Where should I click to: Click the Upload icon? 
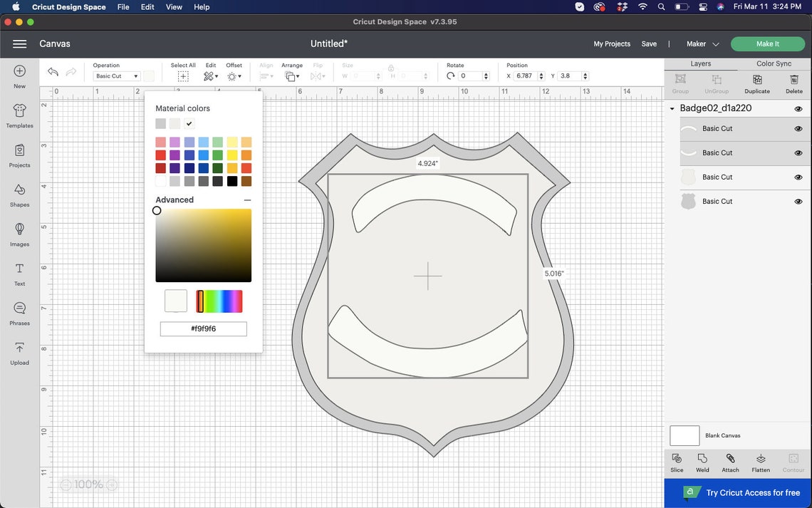[x=20, y=348]
